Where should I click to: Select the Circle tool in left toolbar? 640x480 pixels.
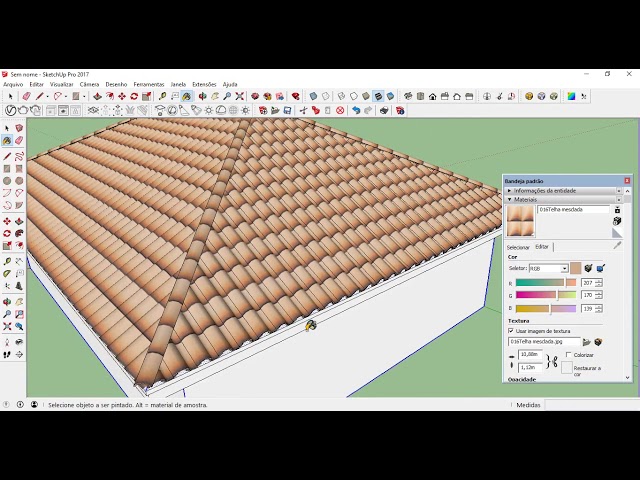7,181
